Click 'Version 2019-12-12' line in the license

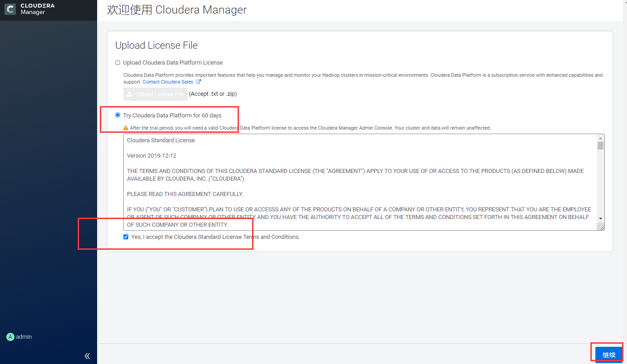[x=151, y=156]
